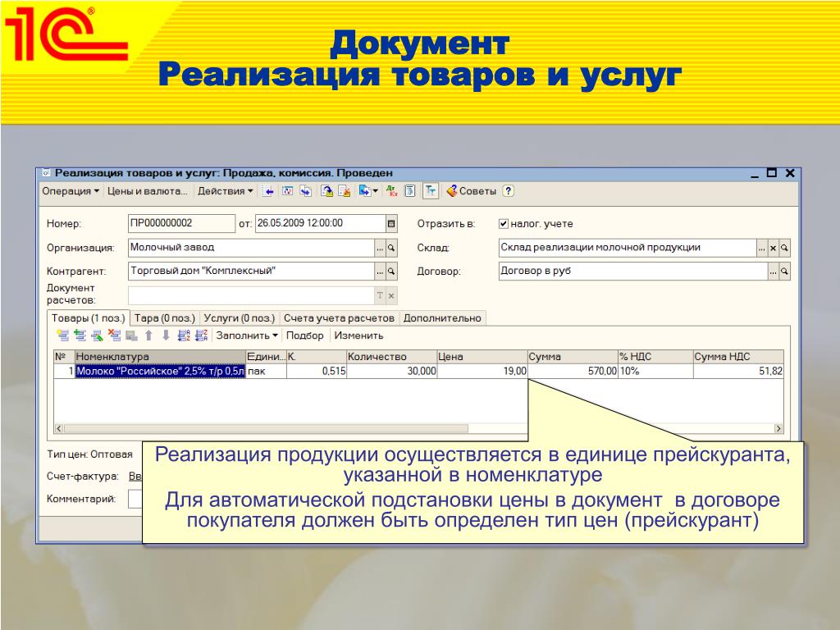
Task: Click the edit row pencil icon
Action: (97, 336)
